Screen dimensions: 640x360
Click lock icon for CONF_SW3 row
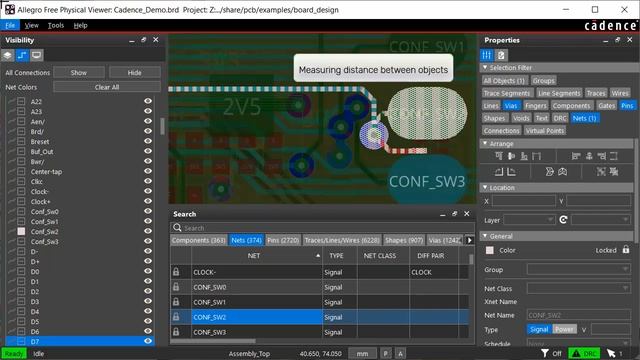176,332
